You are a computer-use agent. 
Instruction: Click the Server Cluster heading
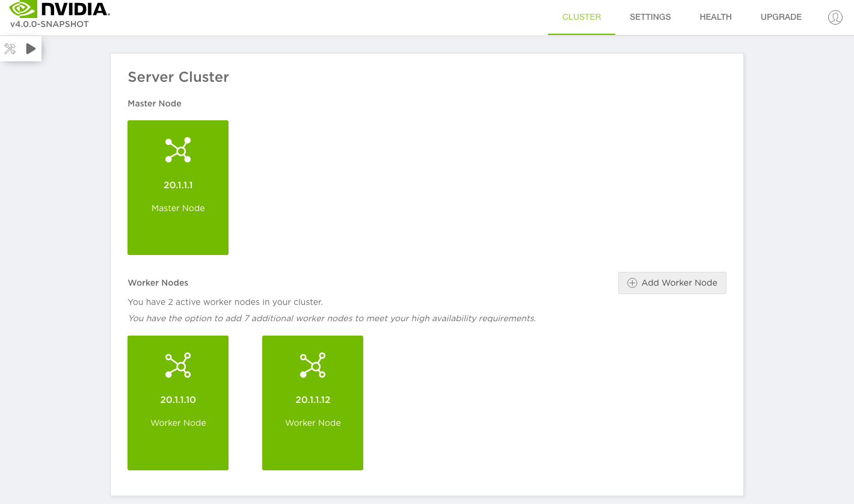click(x=178, y=77)
